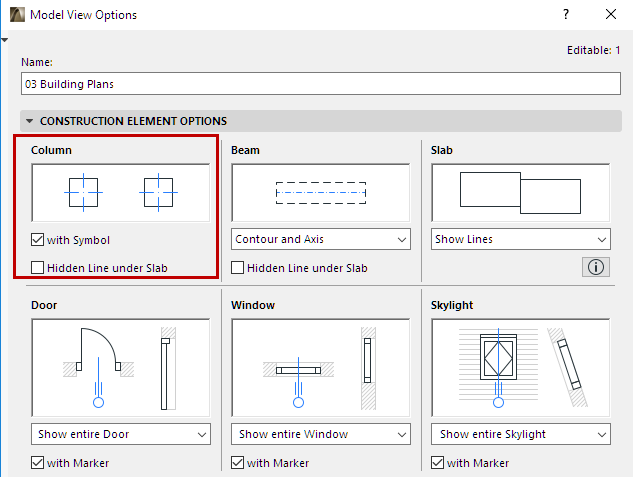Screen dimensions: 633x477
Task: Click the help question mark button
Action: (566, 15)
